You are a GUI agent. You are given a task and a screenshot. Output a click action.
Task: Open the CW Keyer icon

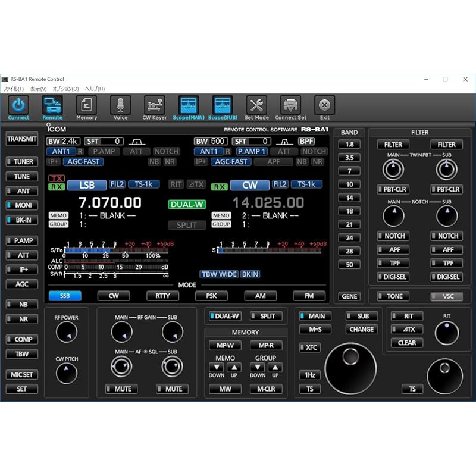pyautogui.click(x=155, y=105)
